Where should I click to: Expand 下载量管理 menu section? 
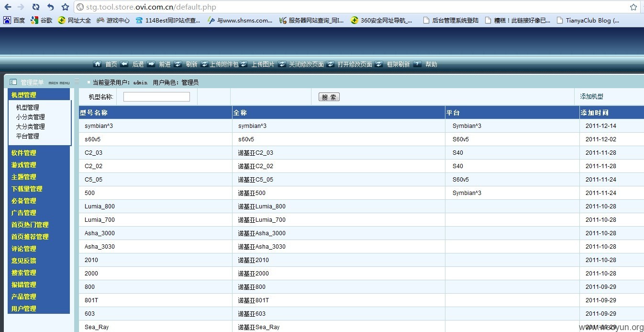[x=39, y=189]
